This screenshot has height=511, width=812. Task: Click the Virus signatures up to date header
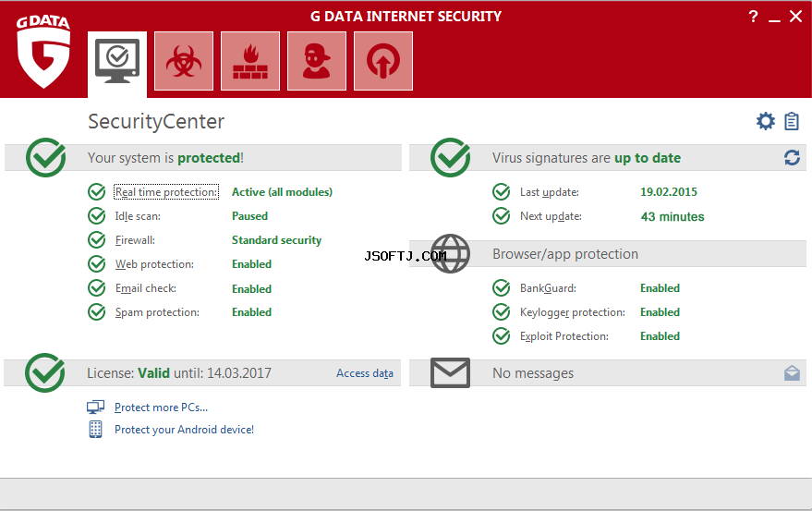[587, 158]
